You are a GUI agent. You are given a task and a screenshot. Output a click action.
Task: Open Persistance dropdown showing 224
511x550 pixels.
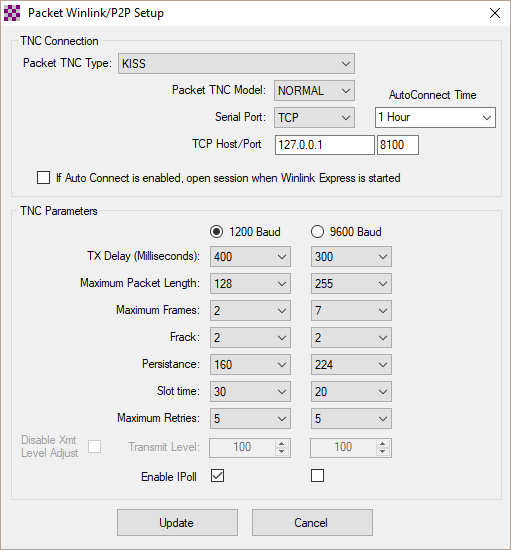pos(351,364)
